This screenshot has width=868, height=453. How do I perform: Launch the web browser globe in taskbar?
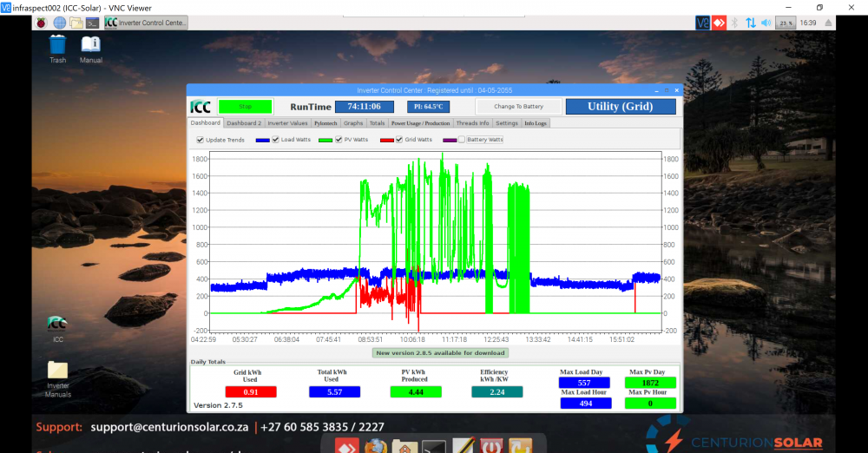[x=59, y=23]
